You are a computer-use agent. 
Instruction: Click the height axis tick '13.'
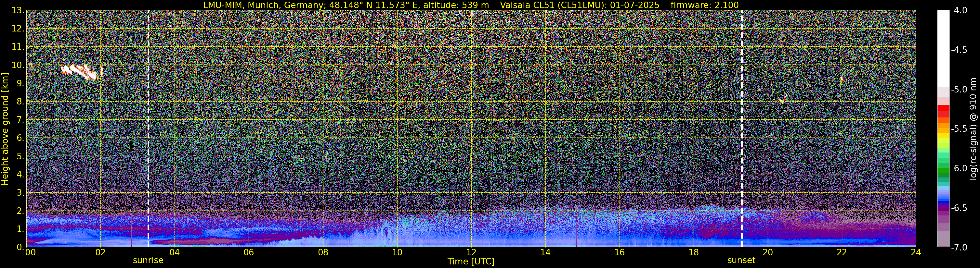[x=18, y=11]
